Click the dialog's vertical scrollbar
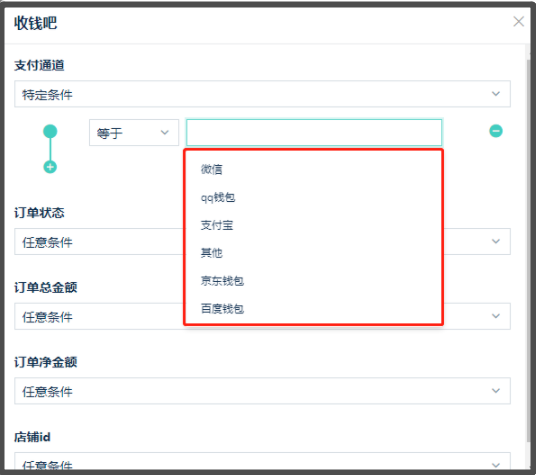This screenshot has width=536, height=475. (528, 249)
